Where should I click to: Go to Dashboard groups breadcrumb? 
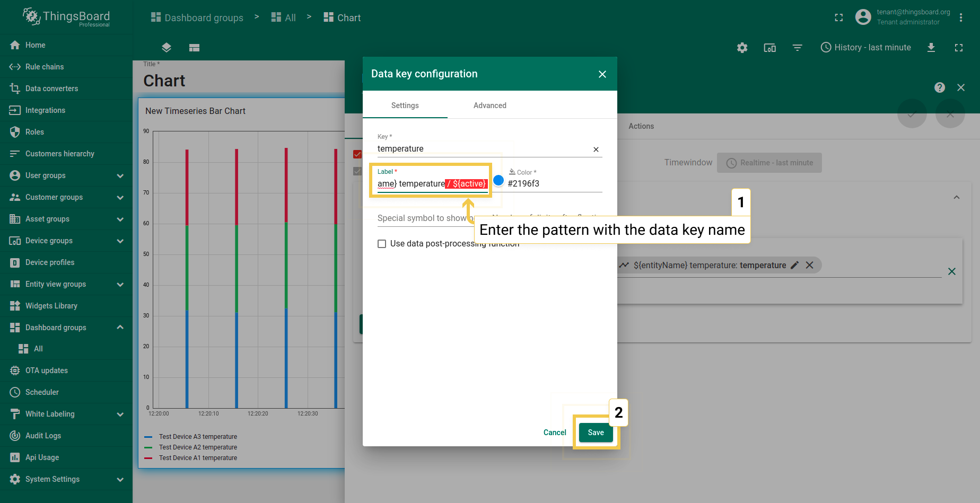197,17
